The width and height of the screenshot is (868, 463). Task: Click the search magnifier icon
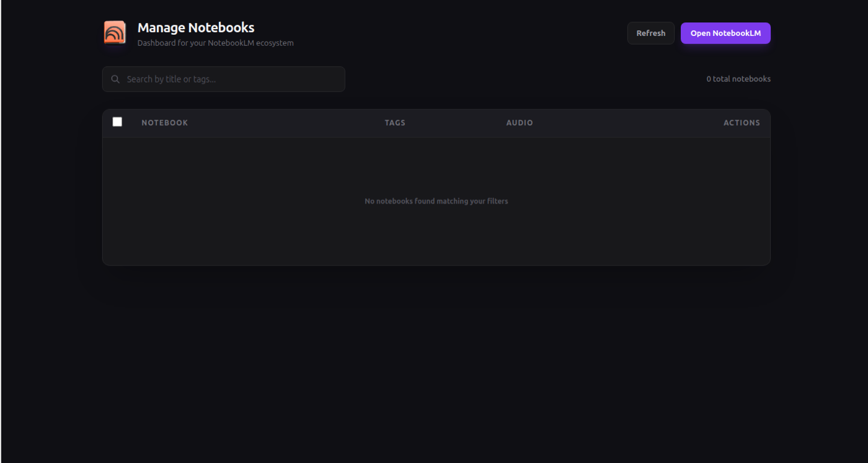tap(115, 79)
